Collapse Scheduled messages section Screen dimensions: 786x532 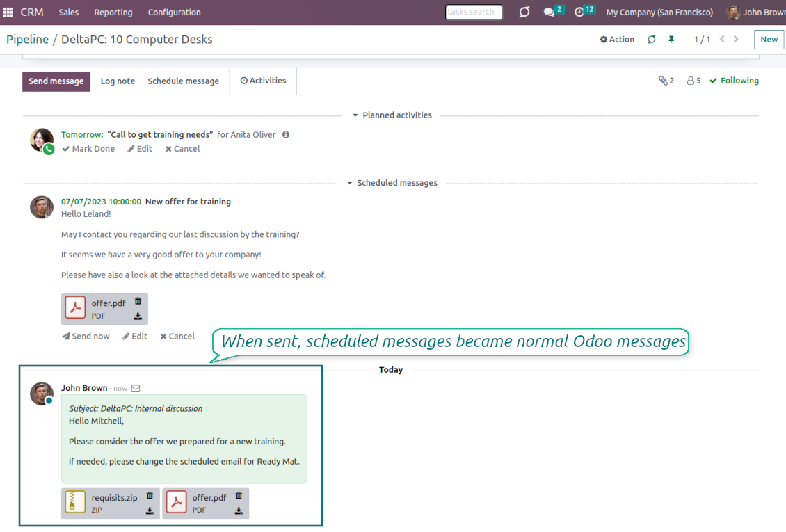coord(392,183)
